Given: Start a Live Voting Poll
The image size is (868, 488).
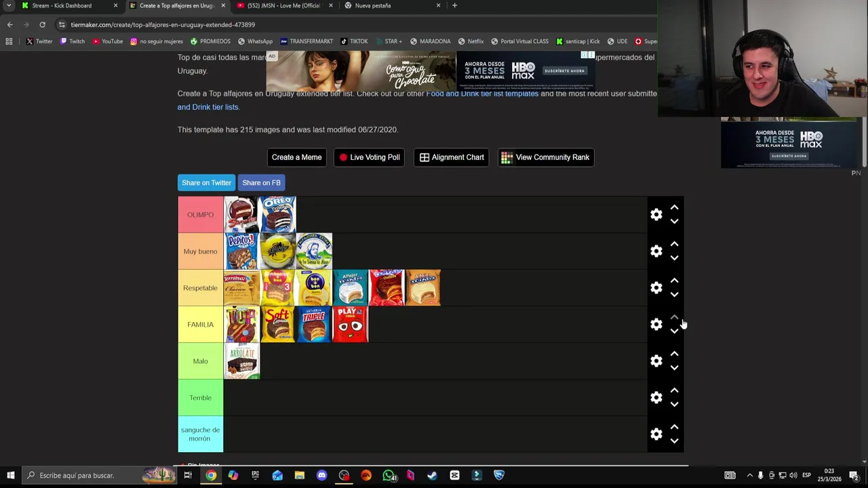Looking at the screenshot, I should (369, 157).
